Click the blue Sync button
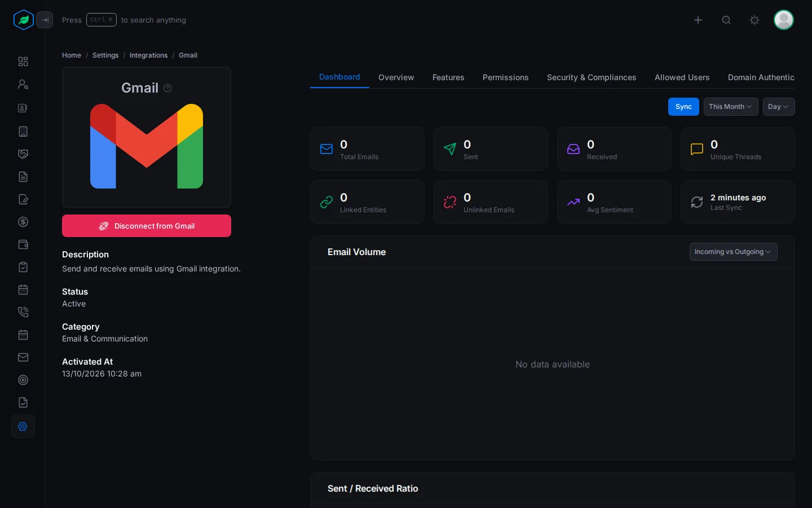The height and width of the screenshot is (508, 812). pos(683,107)
